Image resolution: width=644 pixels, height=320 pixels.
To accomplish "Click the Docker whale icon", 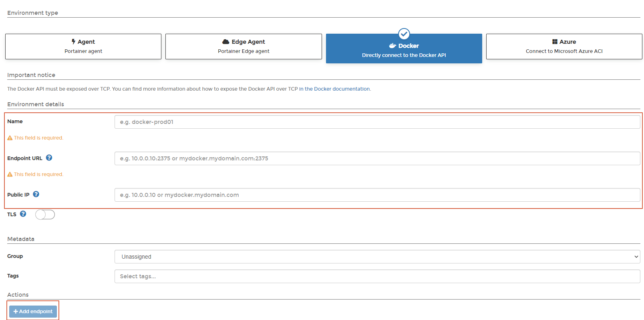I will tap(392, 46).
